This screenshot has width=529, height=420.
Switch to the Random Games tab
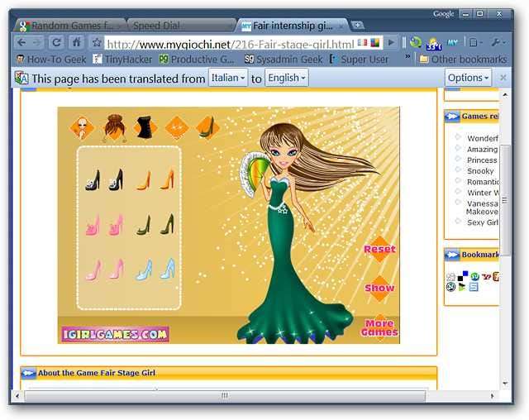click(71, 26)
